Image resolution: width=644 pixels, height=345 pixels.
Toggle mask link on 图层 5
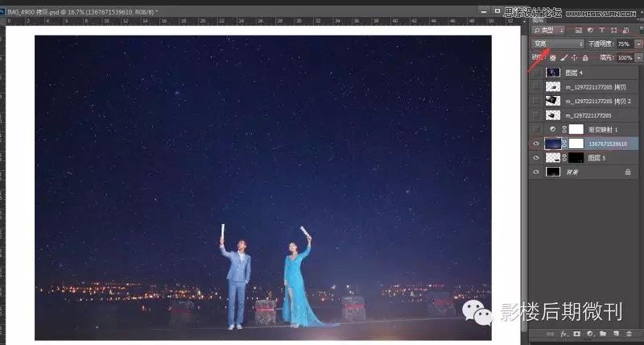coord(565,158)
